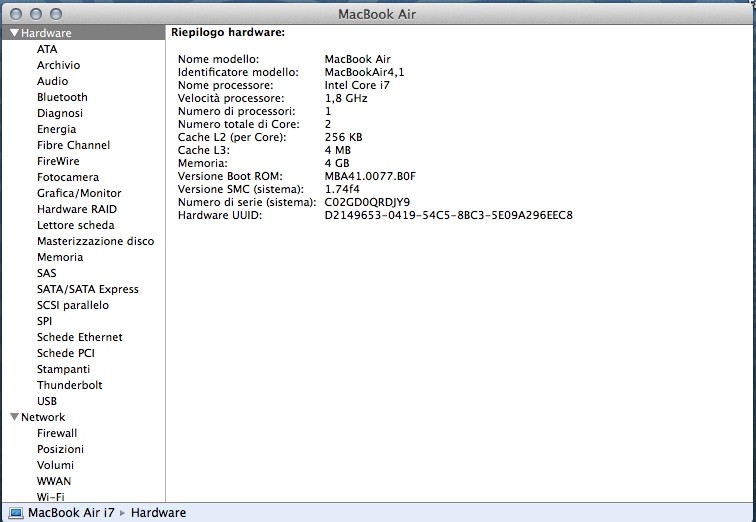This screenshot has width=756, height=522.
Task: Click the MacBook Air computer icon in path bar
Action: tap(16, 513)
